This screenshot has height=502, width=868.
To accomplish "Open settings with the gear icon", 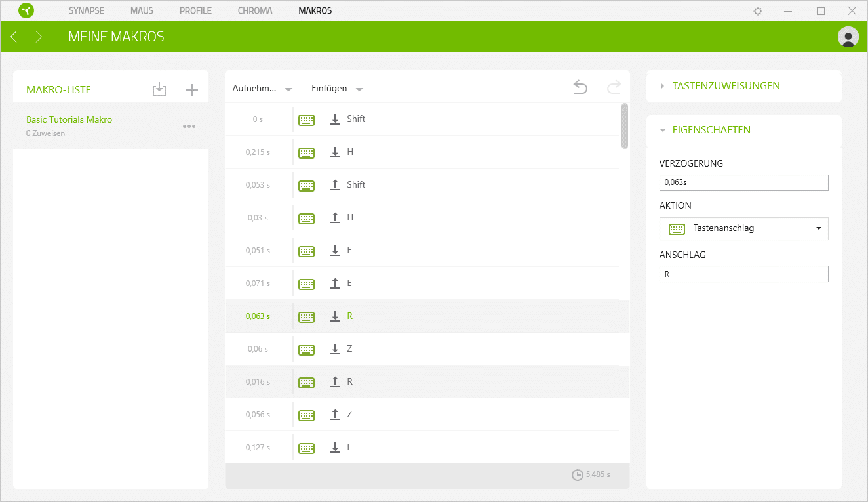I will point(758,11).
